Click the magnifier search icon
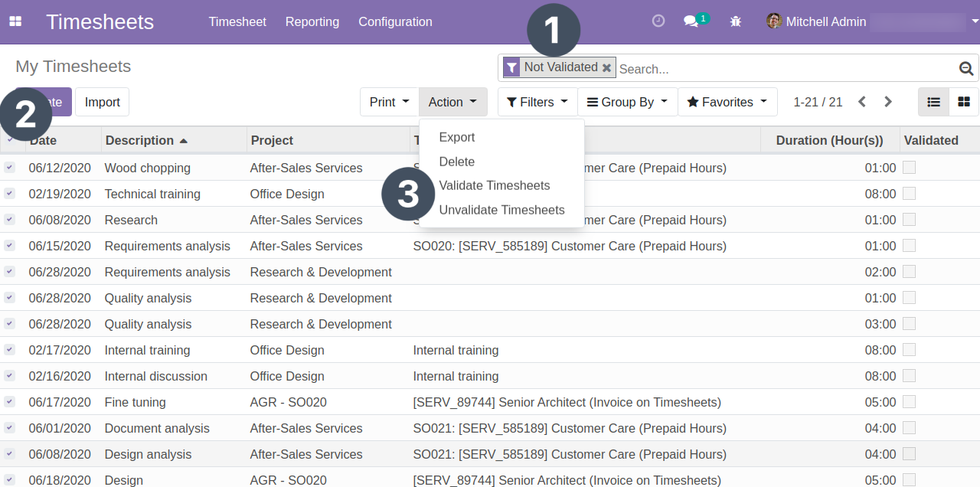The height and width of the screenshot is (487, 980). 966,68
